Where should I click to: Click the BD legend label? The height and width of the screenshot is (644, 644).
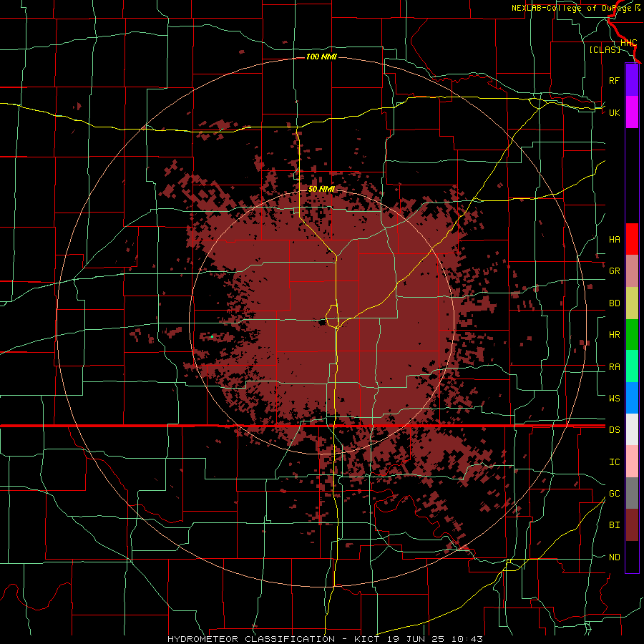(x=614, y=303)
